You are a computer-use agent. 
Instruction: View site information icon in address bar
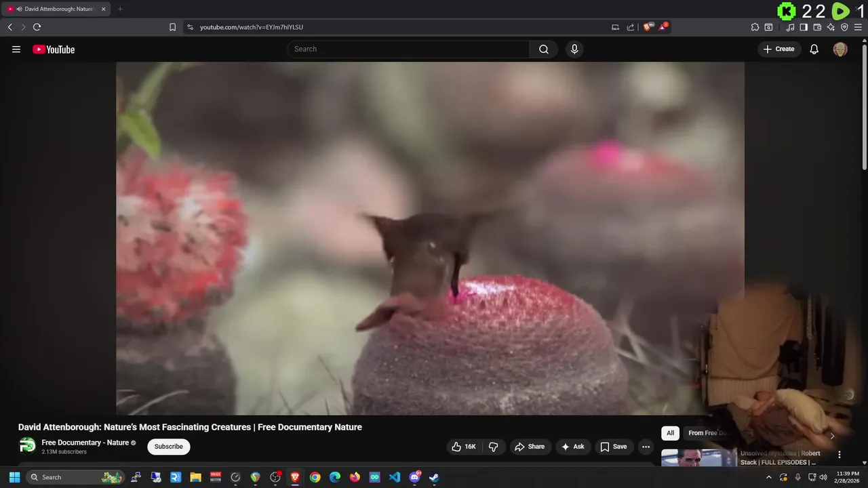(190, 27)
